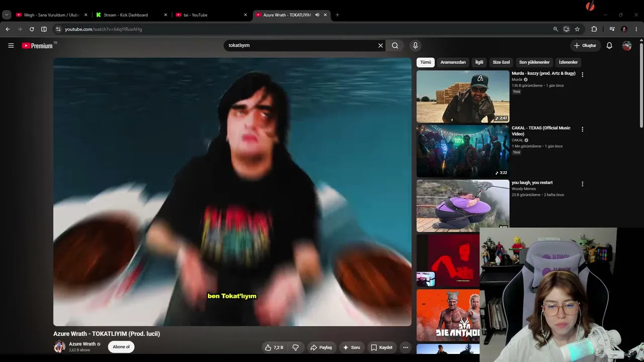The image size is (644, 362).
Task: Like the video with thumbs up
Action: click(x=274, y=347)
